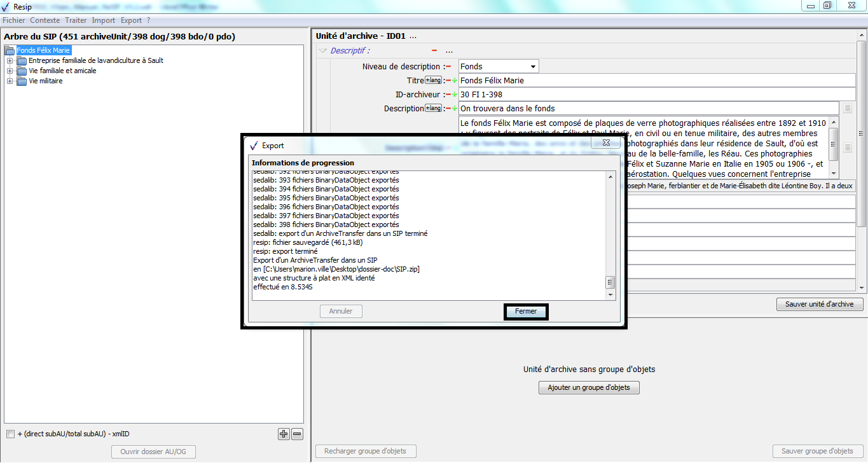
Task: Click the red minus next to ID-archiveur
Action: click(448, 95)
